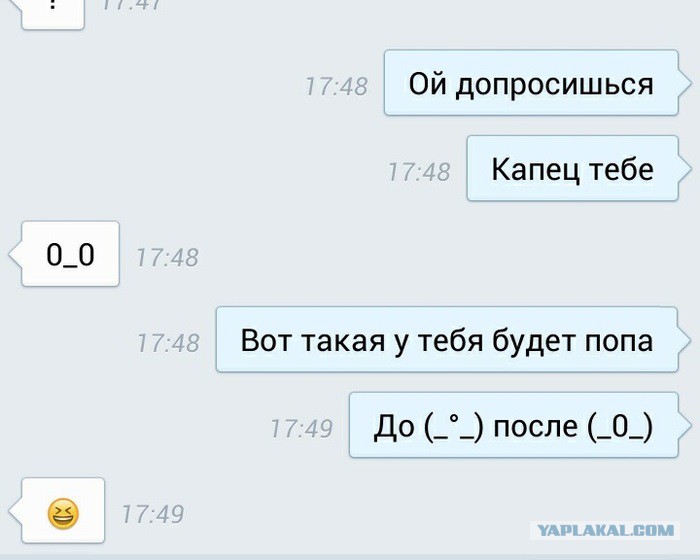The image size is (700, 560).
Task: Click the 17:49 timestamp beside 'До (_°_)' message
Action: (302, 429)
